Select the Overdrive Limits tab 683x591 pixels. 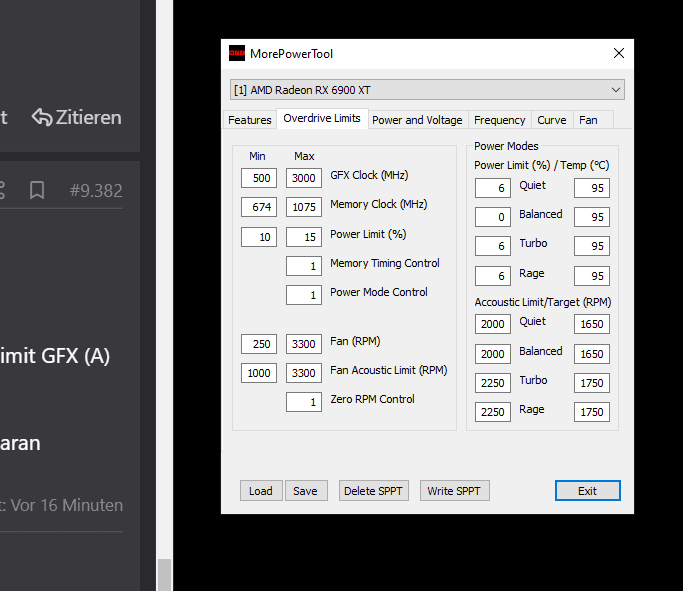click(x=322, y=118)
